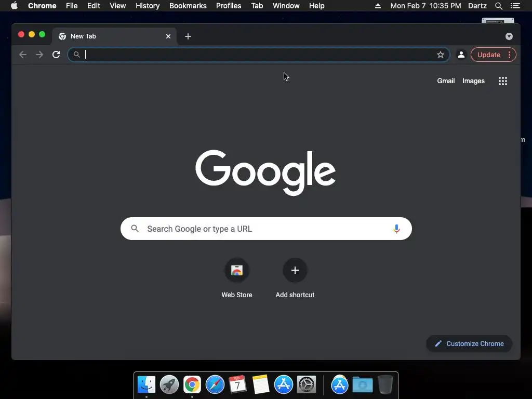Click the Dartz user name in menu bar
Screen dimensions: 532x399
pos(477,6)
